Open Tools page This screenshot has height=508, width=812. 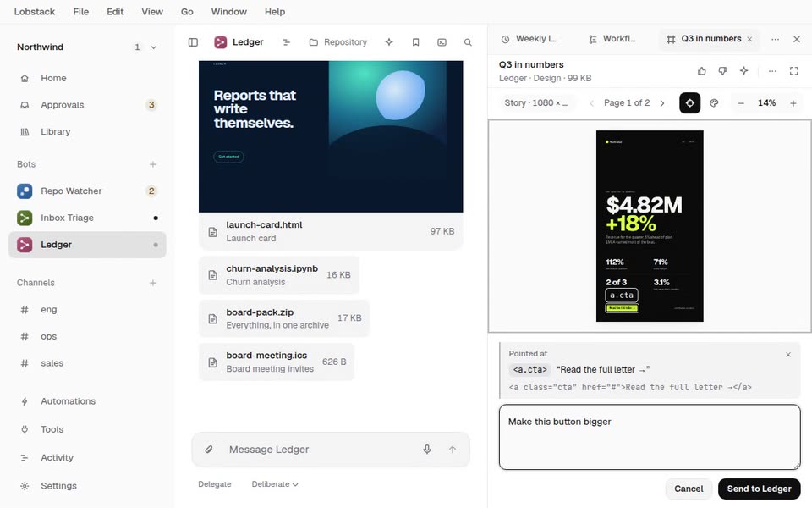pyautogui.click(x=87, y=429)
